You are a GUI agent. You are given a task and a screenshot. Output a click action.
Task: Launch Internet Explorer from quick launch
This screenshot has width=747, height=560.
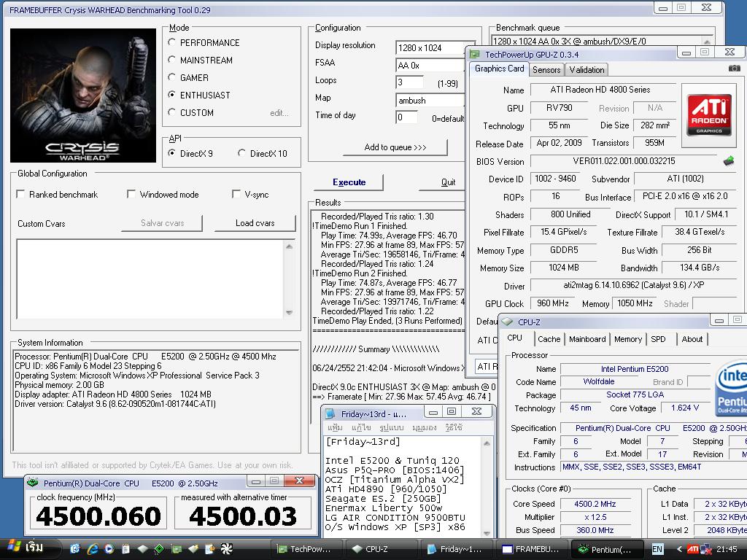click(93, 549)
